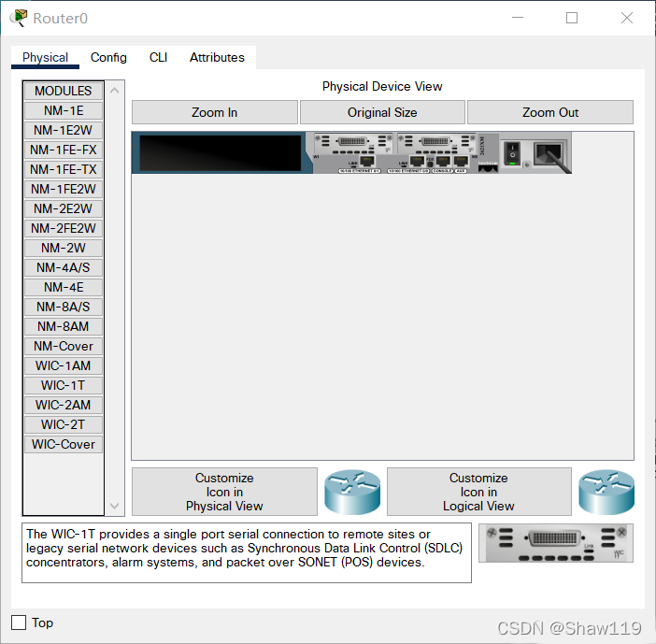The width and height of the screenshot is (656, 644).
Task: Click the serial port on right WIC card
Action: point(435,141)
